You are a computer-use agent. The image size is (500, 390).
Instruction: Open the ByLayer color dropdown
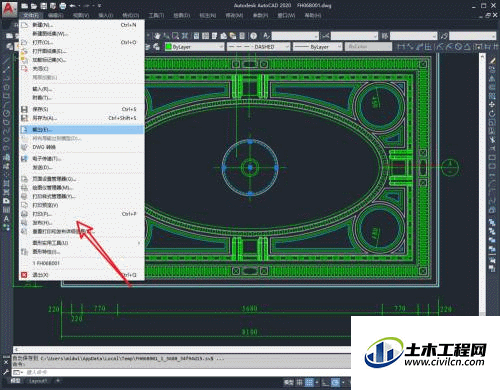coord(194,47)
